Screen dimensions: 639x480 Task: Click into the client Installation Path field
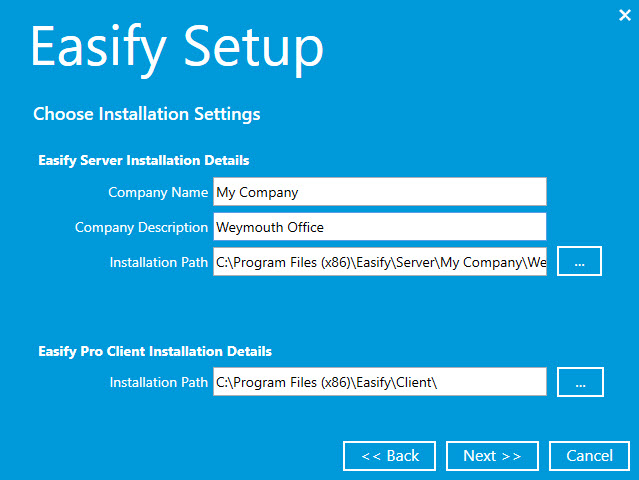(380, 382)
